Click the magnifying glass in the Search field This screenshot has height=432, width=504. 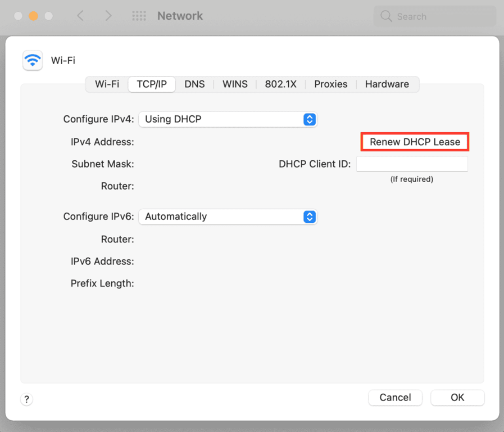coord(387,16)
